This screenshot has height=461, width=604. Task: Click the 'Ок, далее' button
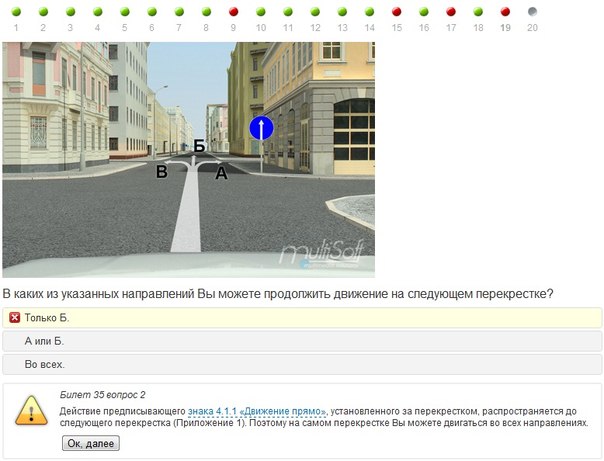coord(91,443)
